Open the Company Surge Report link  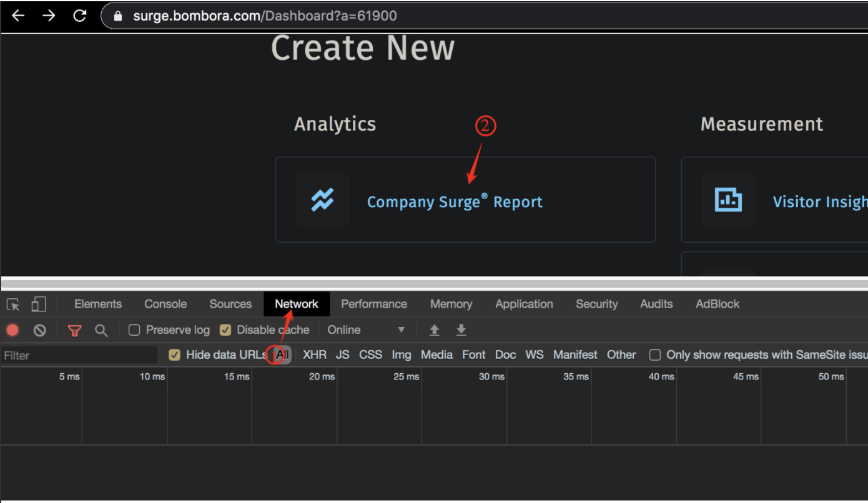pyautogui.click(x=455, y=202)
